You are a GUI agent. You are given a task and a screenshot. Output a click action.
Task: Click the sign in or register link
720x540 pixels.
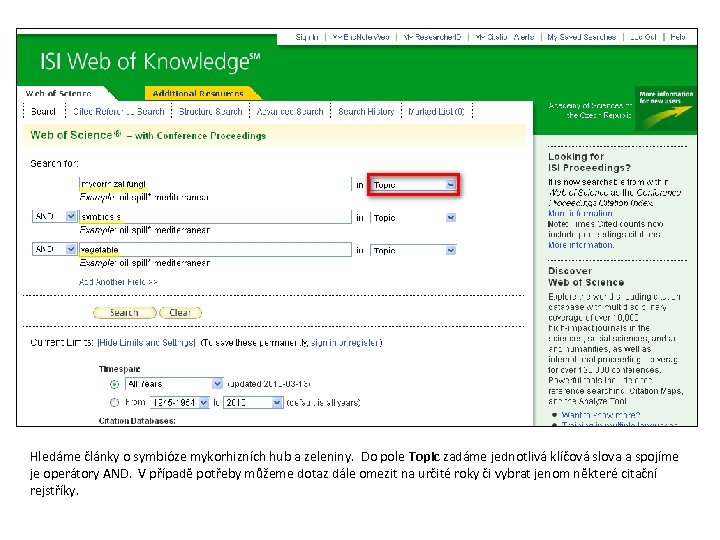[345, 343]
